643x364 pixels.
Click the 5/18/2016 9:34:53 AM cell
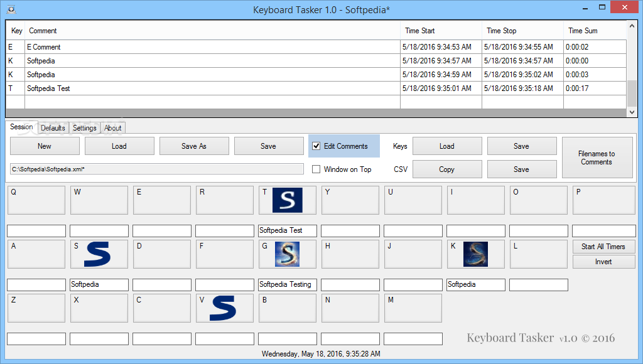441,47
